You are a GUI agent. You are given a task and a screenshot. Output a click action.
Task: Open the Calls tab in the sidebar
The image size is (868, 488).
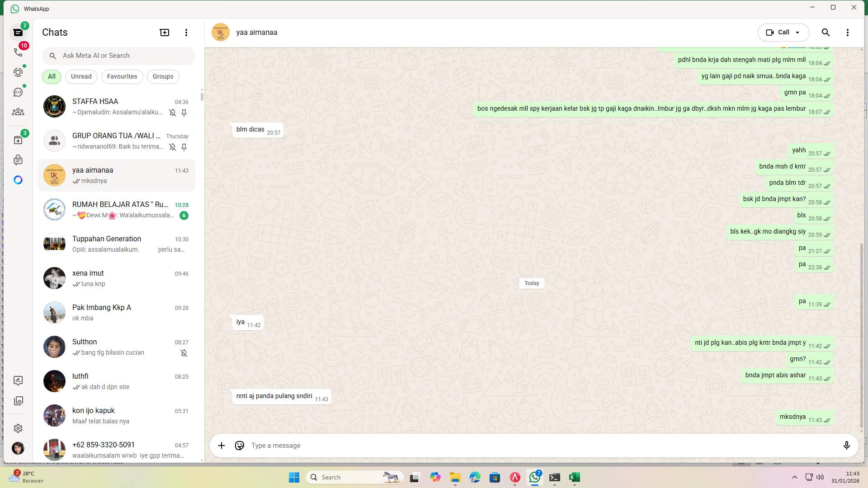tap(18, 52)
